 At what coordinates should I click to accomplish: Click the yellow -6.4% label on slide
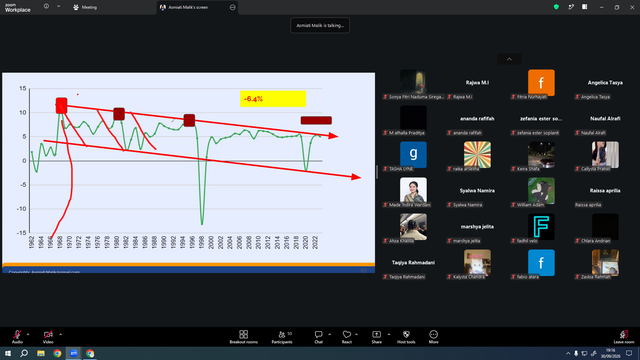click(273, 99)
